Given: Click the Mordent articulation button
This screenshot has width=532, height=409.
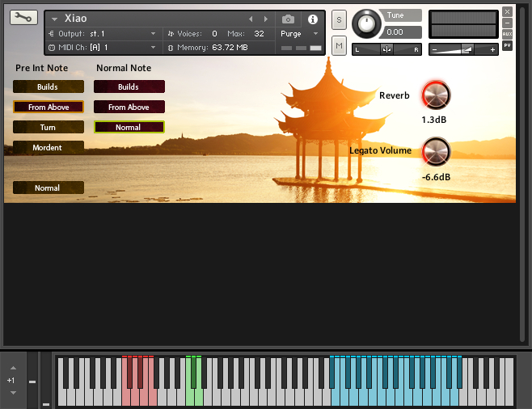Looking at the screenshot, I should [49, 147].
